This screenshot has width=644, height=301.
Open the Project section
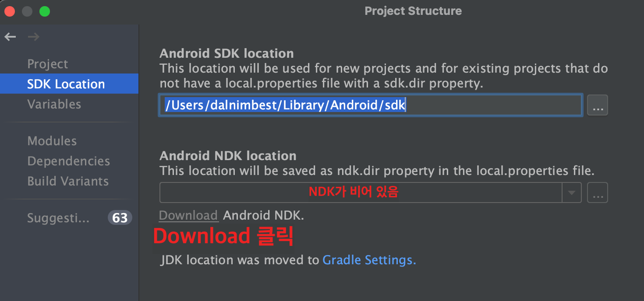(48, 64)
